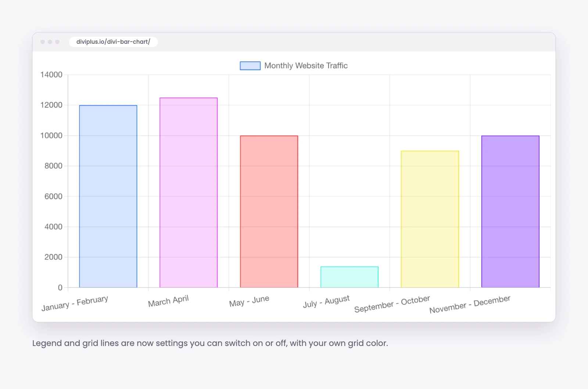Click the 'November - December' axis label
588x389 pixels.
pyautogui.click(x=470, y=304)
